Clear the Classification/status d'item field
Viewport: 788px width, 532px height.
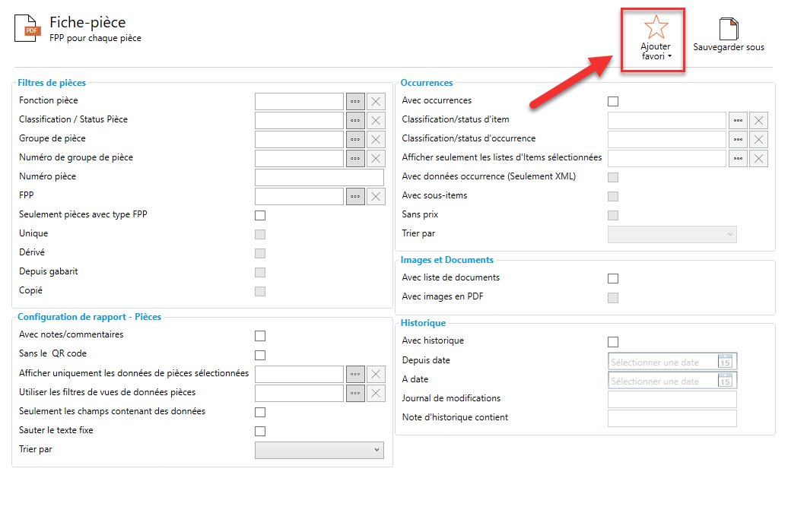758,120
